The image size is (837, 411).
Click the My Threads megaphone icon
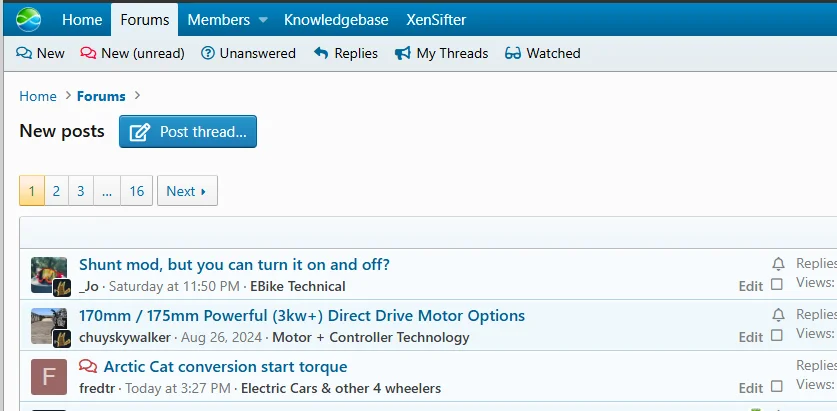tap(402, 53)
